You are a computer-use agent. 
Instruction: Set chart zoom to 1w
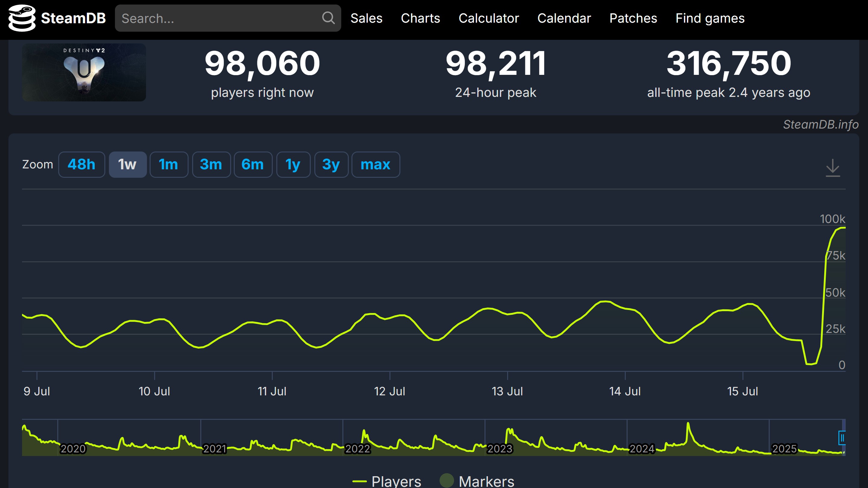tap(127, 164)
